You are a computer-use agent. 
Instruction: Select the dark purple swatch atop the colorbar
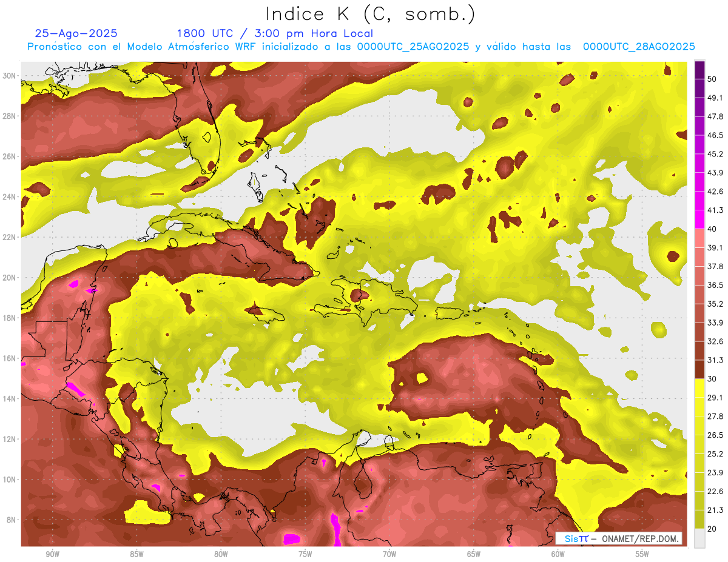click(699, 70)
